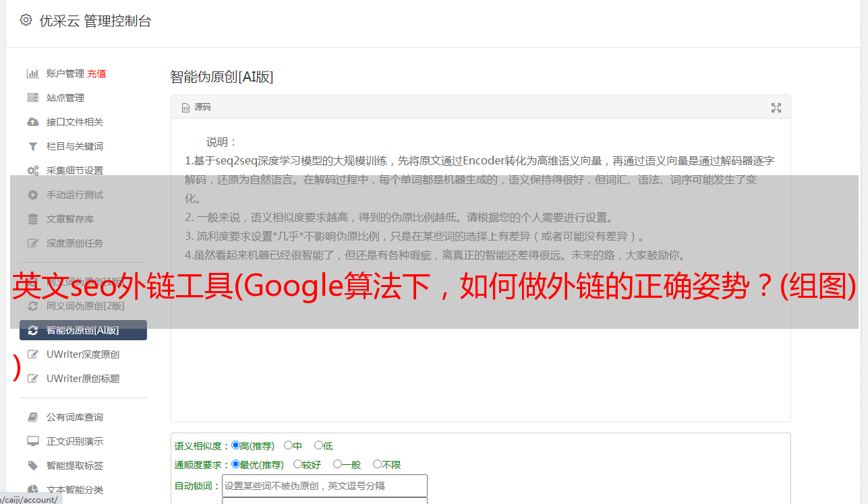The image size is (868, 504).
Task: Select 高(推荐) for 语义相似度
Action: pyautogui.click(x=235, y=445)
